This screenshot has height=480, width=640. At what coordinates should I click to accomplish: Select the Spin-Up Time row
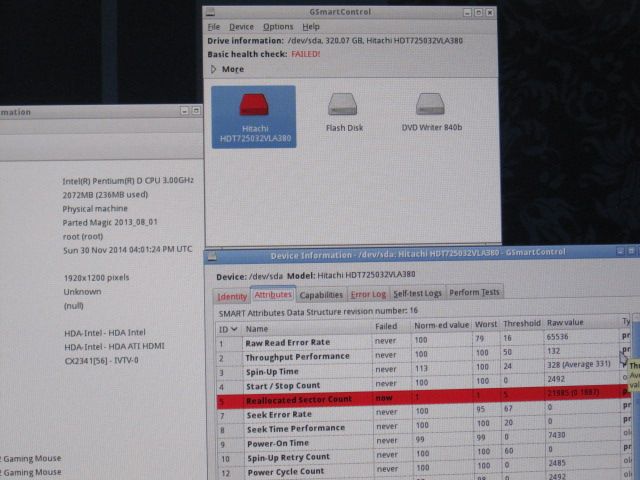[x=423, y=368]
